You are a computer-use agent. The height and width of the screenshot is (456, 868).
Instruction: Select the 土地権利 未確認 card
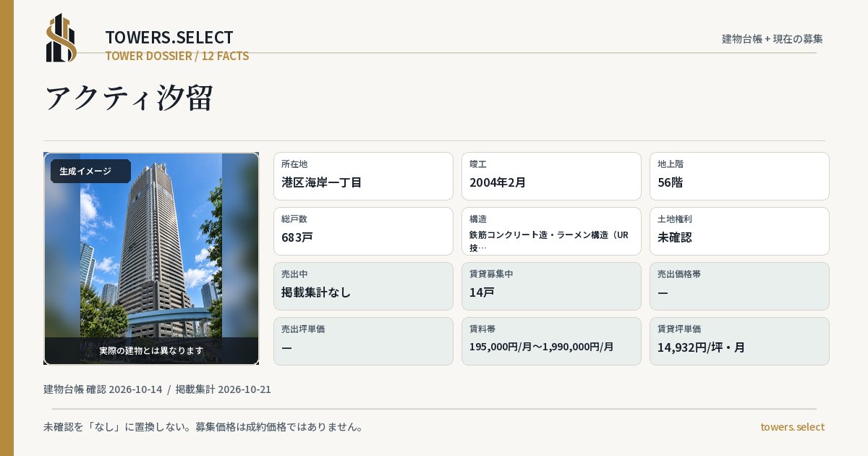click(739, 231)
